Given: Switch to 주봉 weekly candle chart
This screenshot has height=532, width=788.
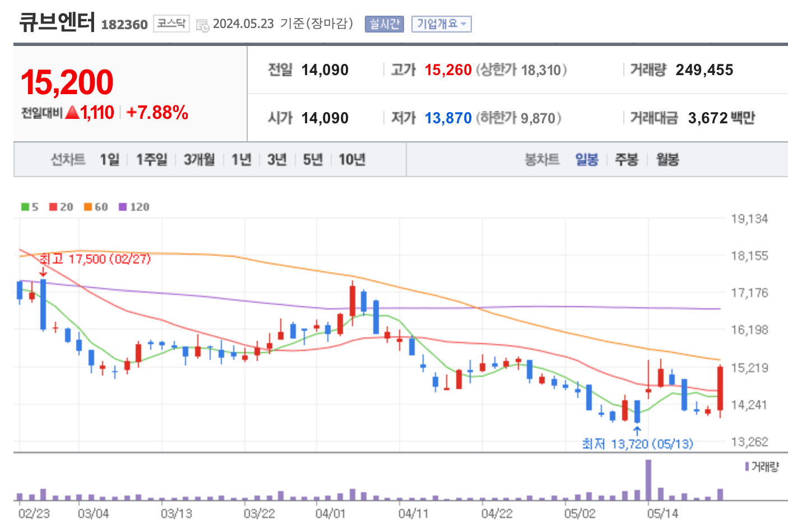Looking at the screenshot, I should pos(627,160).
